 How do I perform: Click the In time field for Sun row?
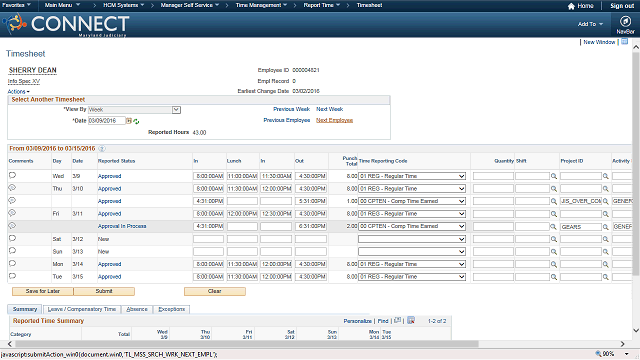(209, 252)
